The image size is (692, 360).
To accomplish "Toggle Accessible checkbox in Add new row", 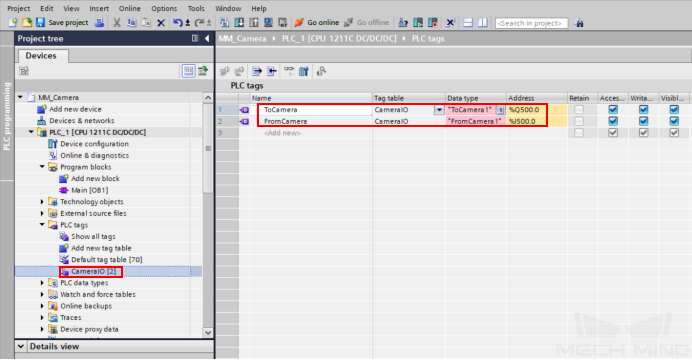I will (x=613, y=132).
